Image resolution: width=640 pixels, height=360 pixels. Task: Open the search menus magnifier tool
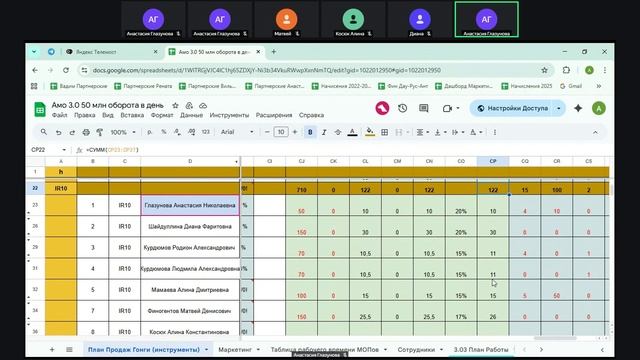tap(44, 132)
